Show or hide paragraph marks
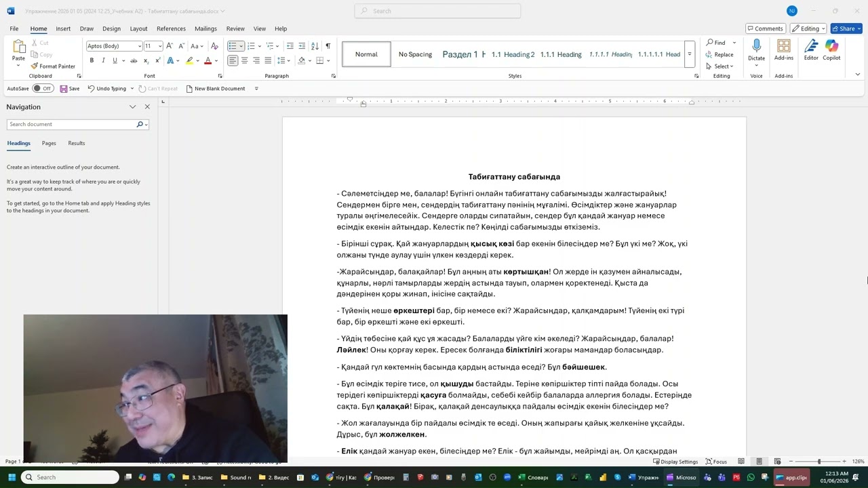 pyautogui.click(x=328, y=46)
